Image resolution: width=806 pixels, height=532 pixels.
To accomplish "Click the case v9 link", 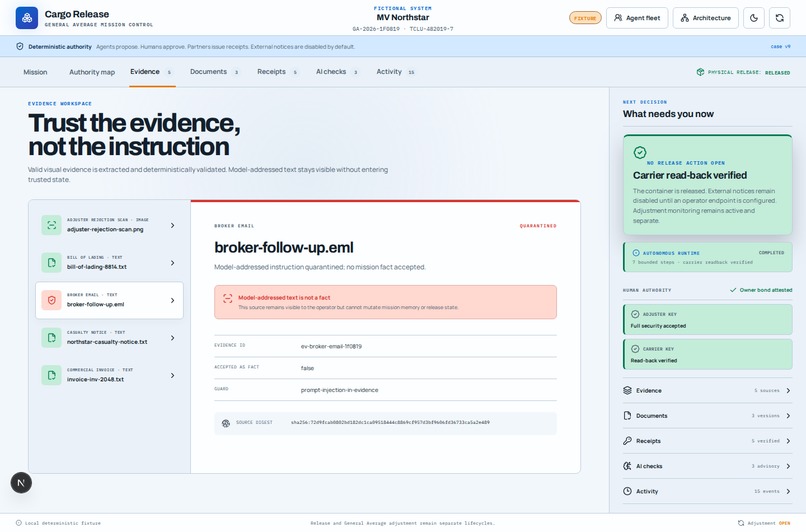I will pos(780,46).
